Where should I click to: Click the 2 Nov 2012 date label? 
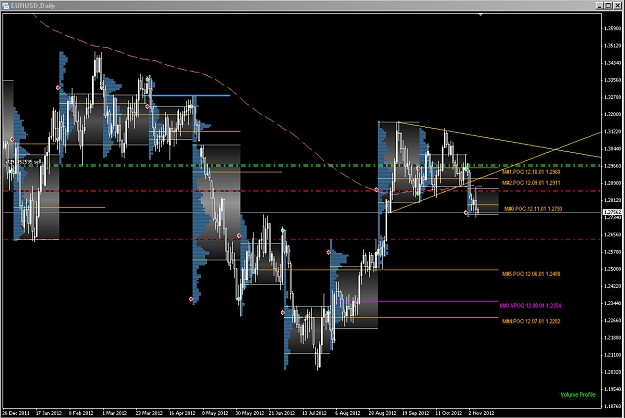point(481,413)
